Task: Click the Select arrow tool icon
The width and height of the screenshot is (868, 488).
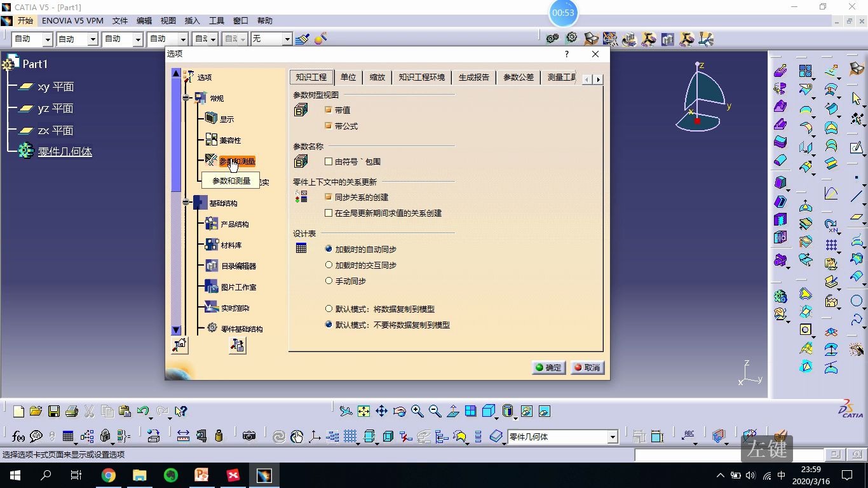Action: click(857, 98)
